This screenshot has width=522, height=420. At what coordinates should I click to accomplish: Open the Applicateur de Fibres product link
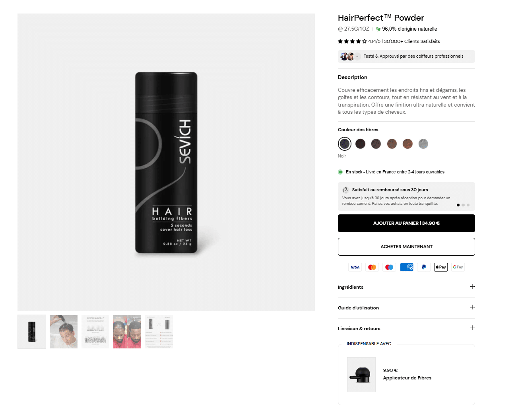click(407, 378)
